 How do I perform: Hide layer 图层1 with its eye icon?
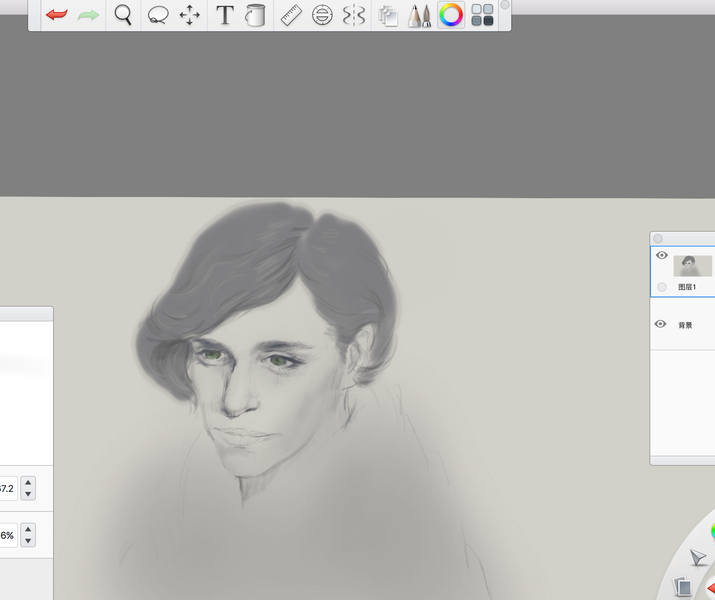click(662, 255)
